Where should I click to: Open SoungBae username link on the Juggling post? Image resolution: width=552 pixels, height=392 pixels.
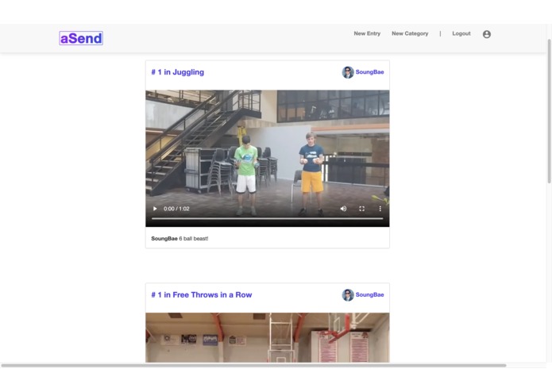[369, 71]
